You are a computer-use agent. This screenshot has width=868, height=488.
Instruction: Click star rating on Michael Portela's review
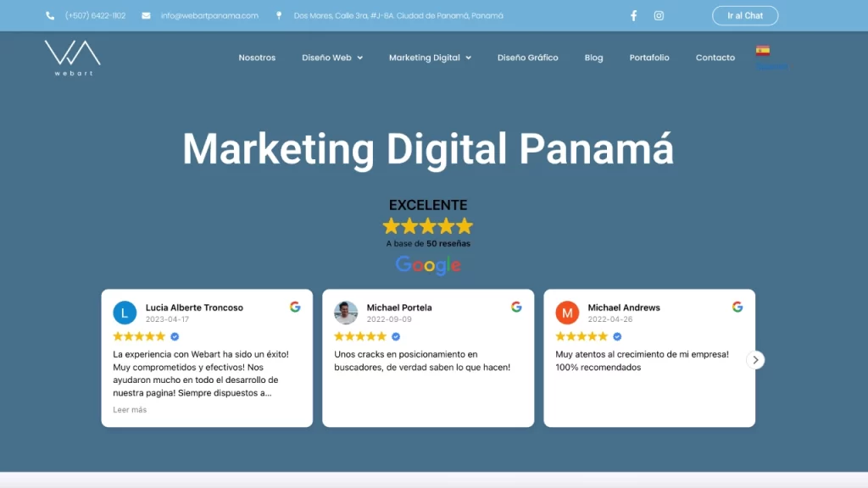(x=360, y=336)
